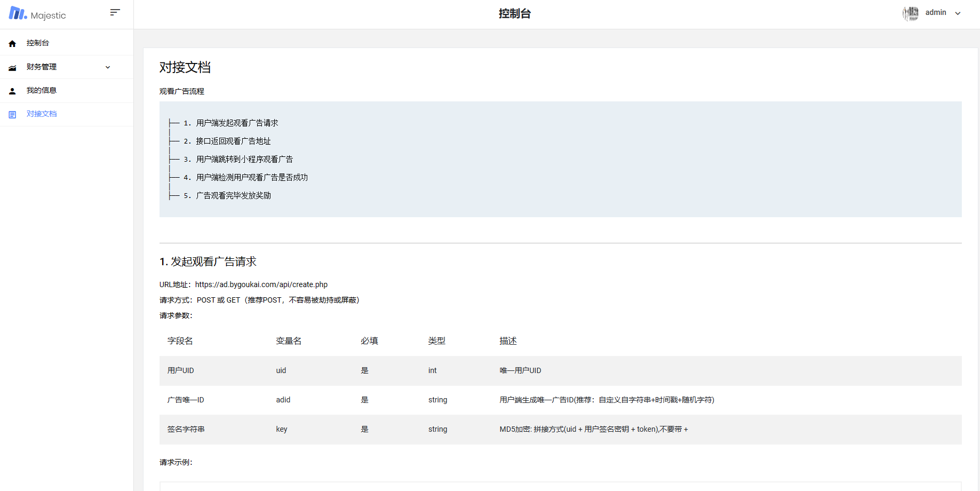This screenshot has height=491, width=980.
Task: Go to 对接文档 in the sidebar
Action: [x=42, y=114]
